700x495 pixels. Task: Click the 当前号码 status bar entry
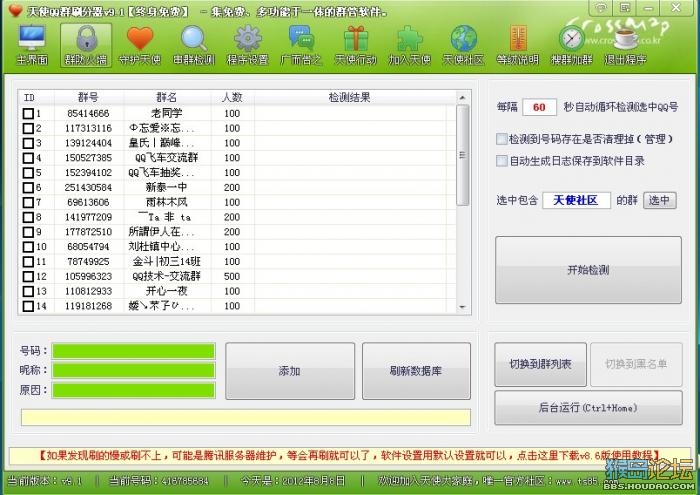click(x=159, y=481)
